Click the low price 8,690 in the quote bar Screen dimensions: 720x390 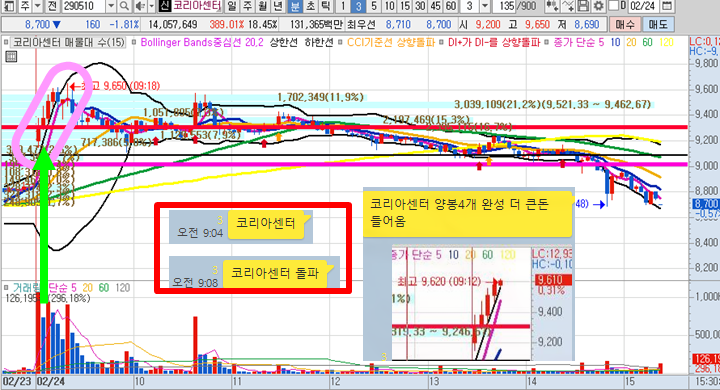(586, 24)
